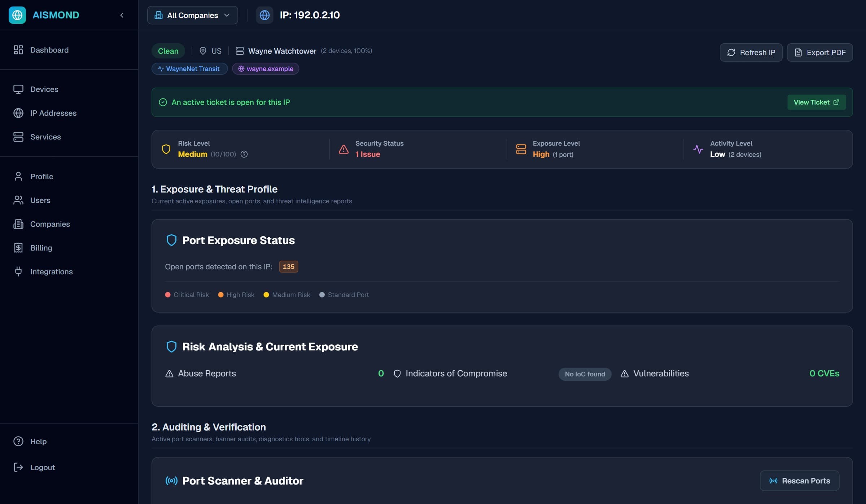Click the Clean status badge
This screenshot has height=504, width=866.
(x=168, y=51)
